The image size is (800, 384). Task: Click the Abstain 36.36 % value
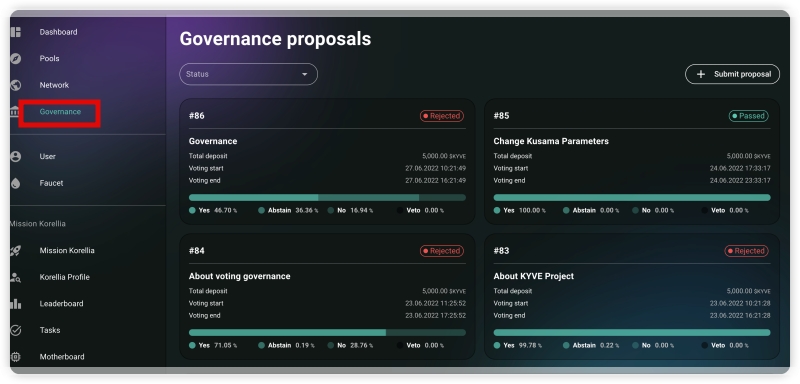(x=307, y=211)
